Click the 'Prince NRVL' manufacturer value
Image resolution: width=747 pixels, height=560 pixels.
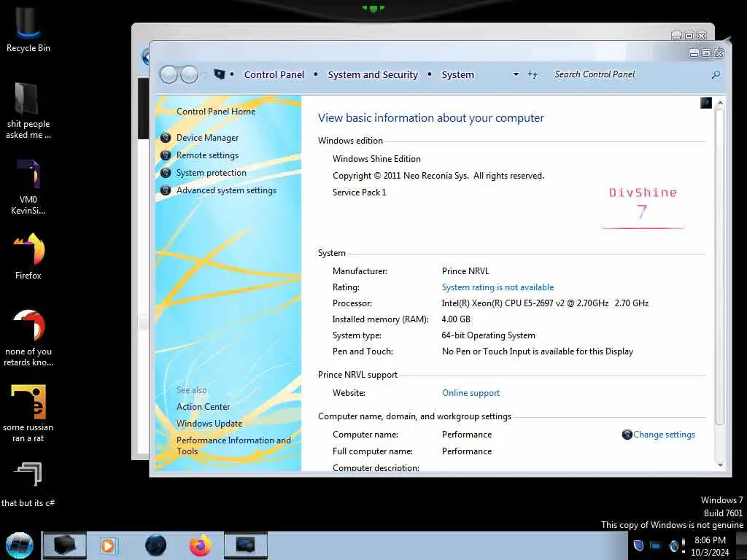pos(465,271)
